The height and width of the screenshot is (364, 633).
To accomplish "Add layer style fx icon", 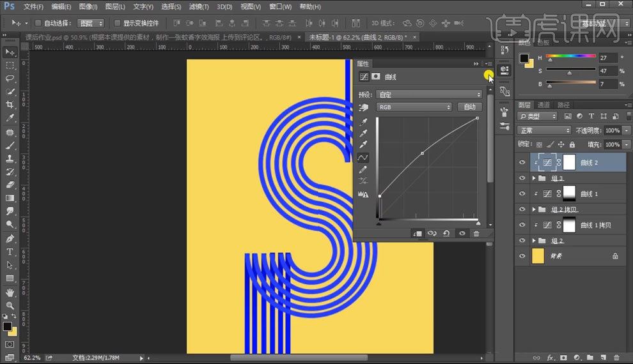I will point(551,358).
